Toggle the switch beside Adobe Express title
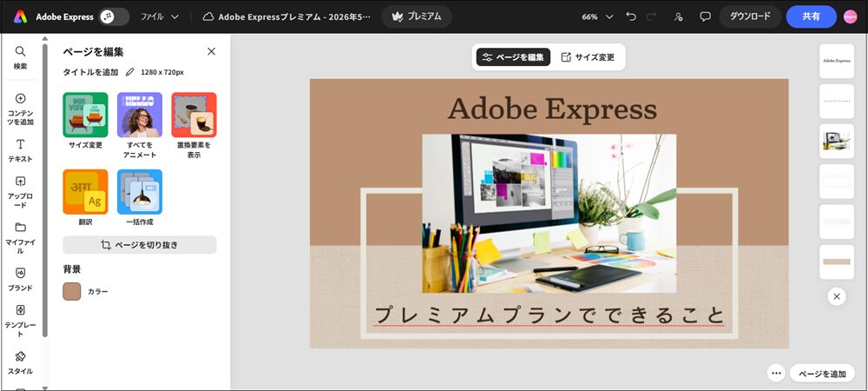The height and width of the screenshot is (391, 868). [114, 17]
